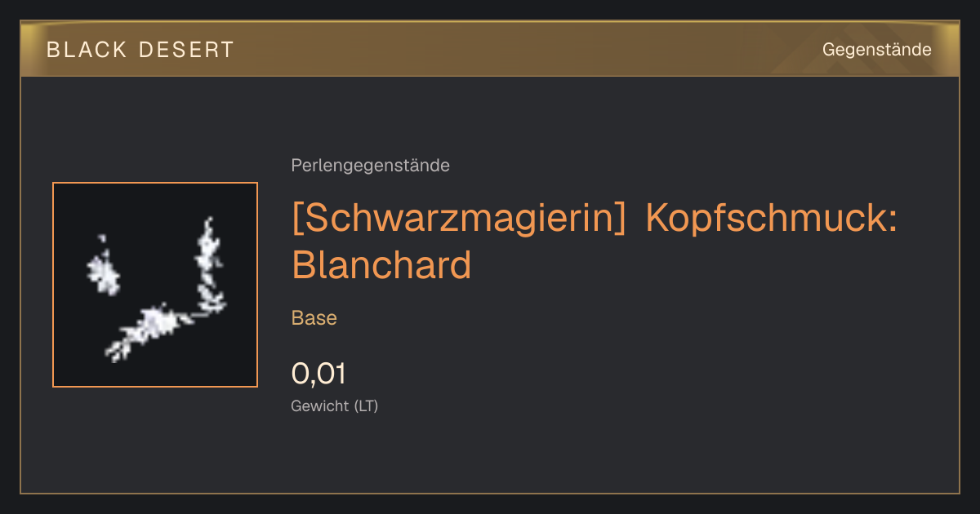
Task: Click the 0,01 weight value
Action: [x=318, y=374]
